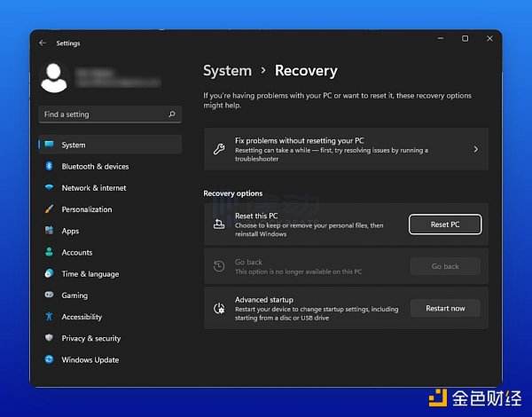The width and height of the screenshot is (532, 417).
Task: Click the Network & internet wifi icon
Action: coord(50,188)
